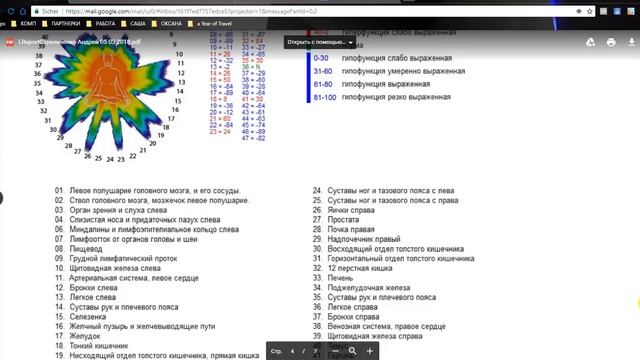Open the ОКСАНА bookmarks folder
Screen dimensions: 640x360
(x=167, y=24)
